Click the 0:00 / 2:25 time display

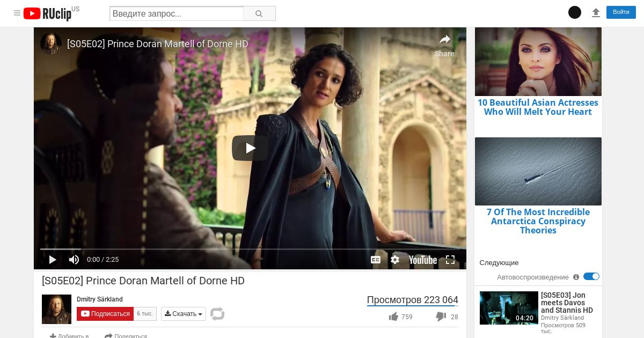[103, 260]
